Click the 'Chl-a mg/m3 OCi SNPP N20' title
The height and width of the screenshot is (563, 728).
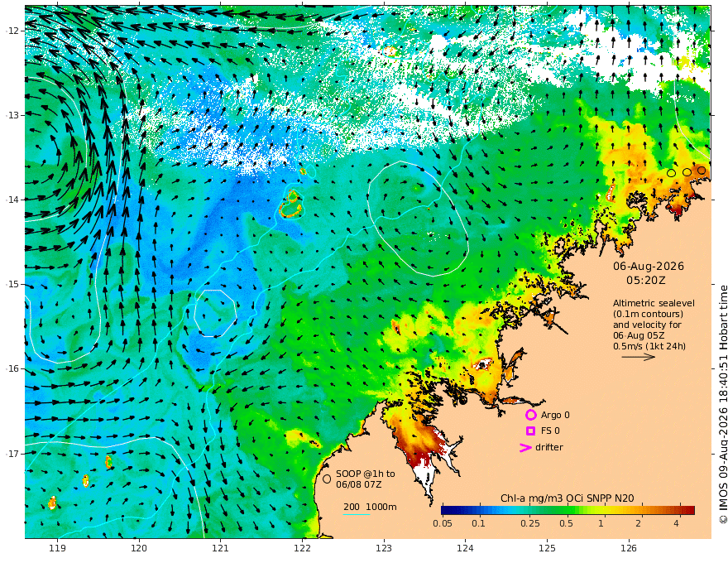pos(568,498)
